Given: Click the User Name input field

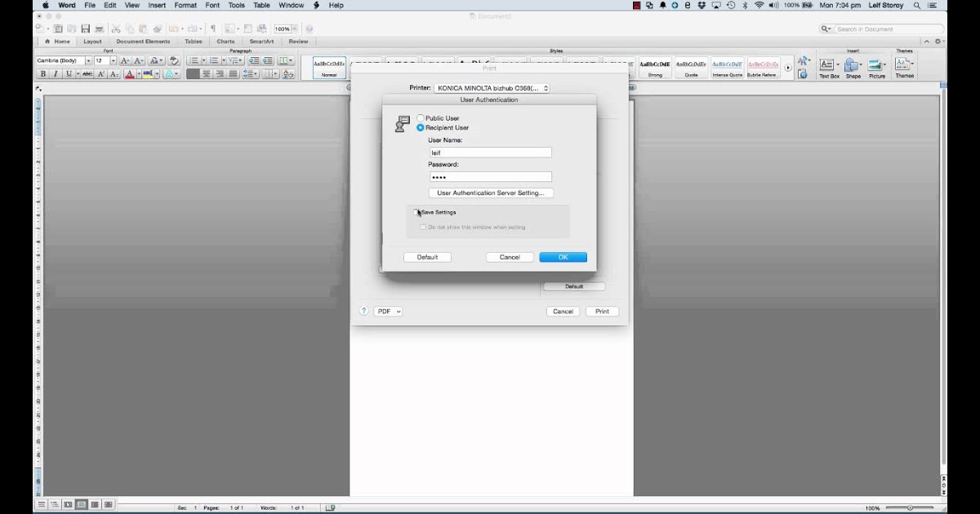Looking at the screenshot, I should click(490, 153).
